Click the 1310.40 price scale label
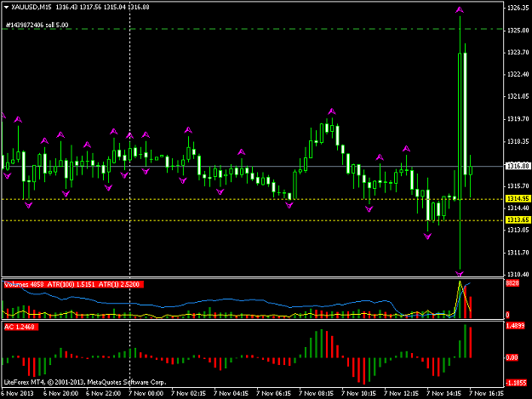Viewport: 532px width, 399px height. 518,274
